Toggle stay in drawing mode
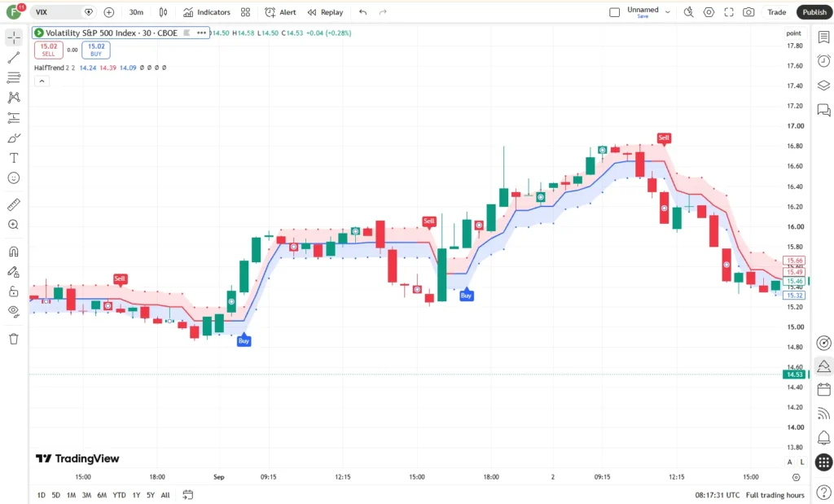 coord(14,272)
